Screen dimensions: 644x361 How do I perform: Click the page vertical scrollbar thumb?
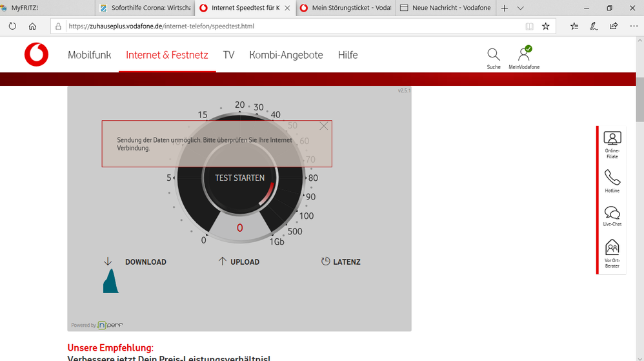pos(640,99)
